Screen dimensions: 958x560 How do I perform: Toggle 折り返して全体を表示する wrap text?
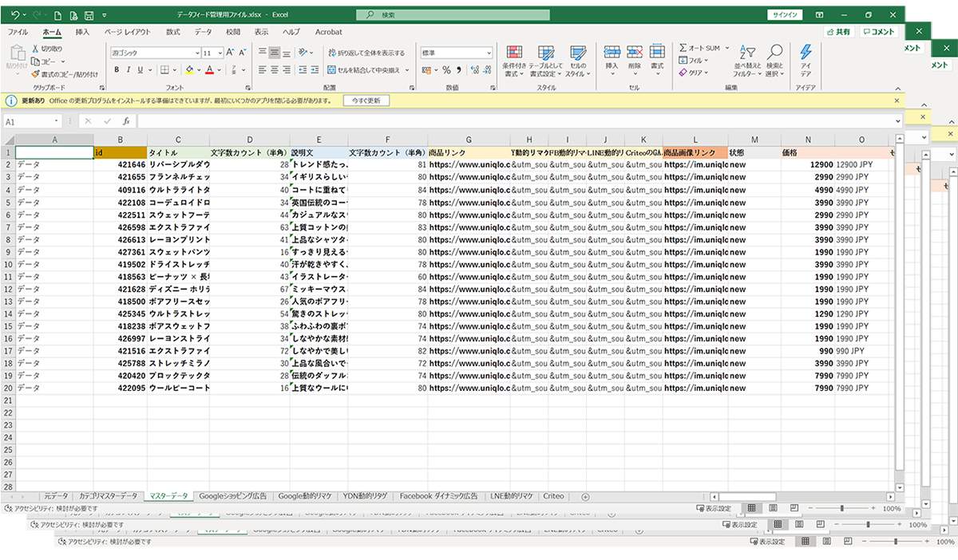(x=366, y=53)
